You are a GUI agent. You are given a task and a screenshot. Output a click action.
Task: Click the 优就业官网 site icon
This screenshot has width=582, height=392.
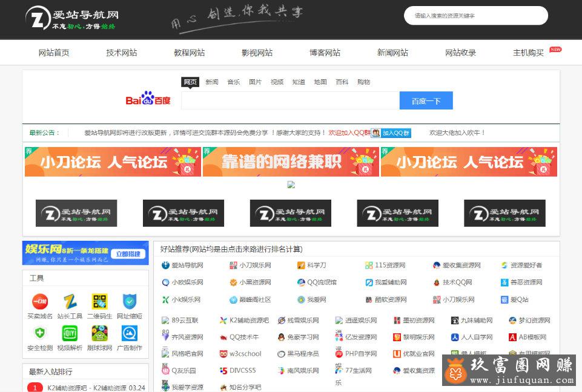(x=397, y=354)
